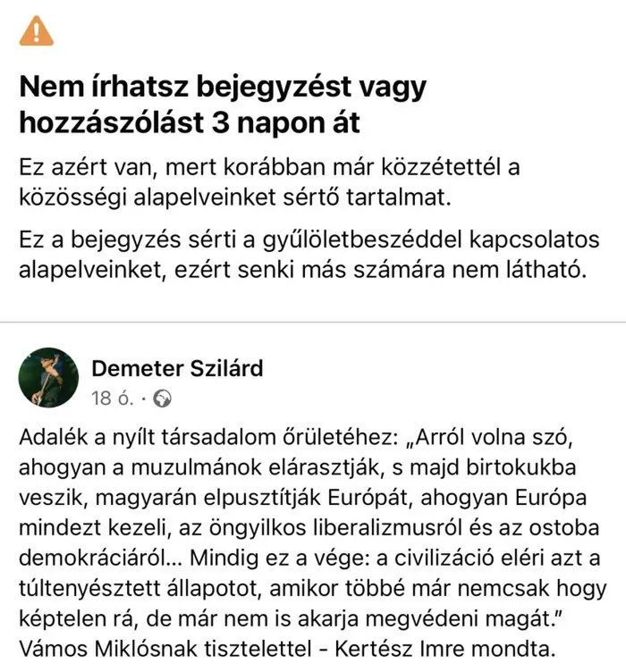Click the horizontal divider above the post
This screenshot has height=672, width=626.
313,323
